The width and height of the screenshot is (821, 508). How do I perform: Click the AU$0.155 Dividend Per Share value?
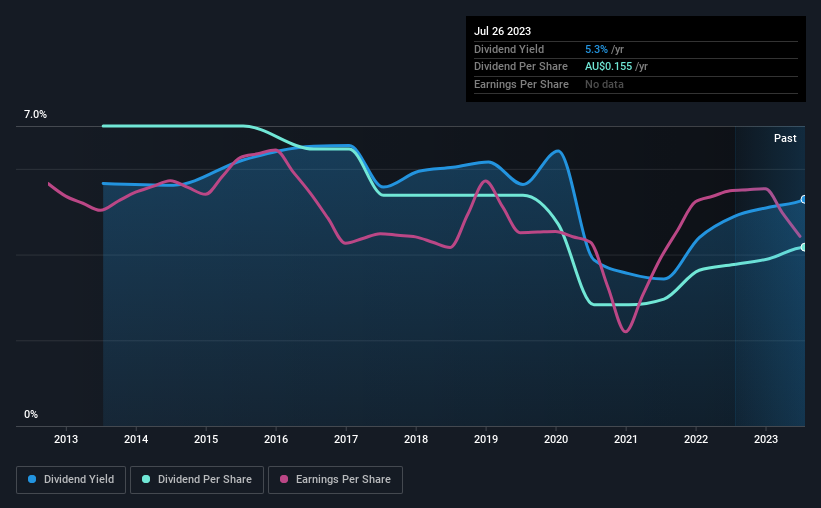click(x=608, y=67)
